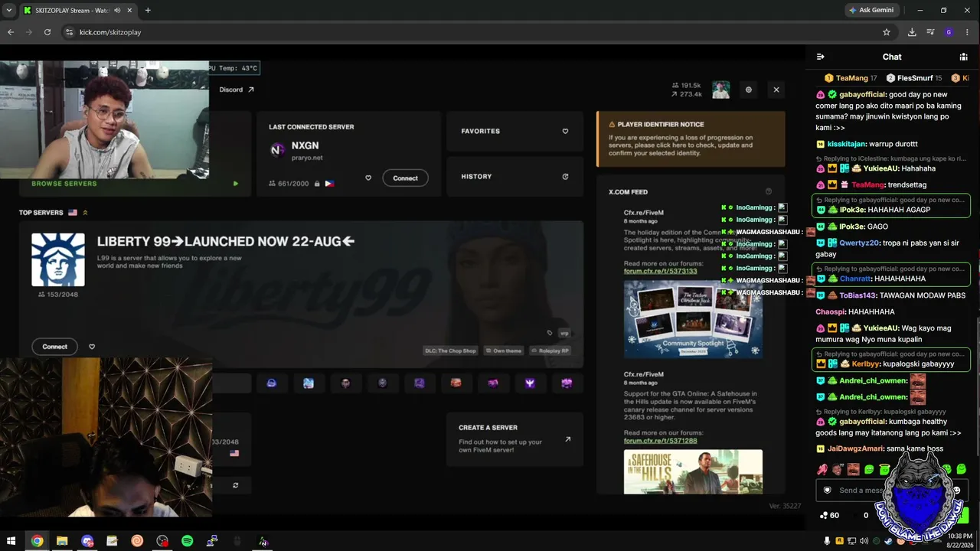980x551 pixels.
Task: Click the DLC: The Chop Shop tag
Action: (451, 350)
